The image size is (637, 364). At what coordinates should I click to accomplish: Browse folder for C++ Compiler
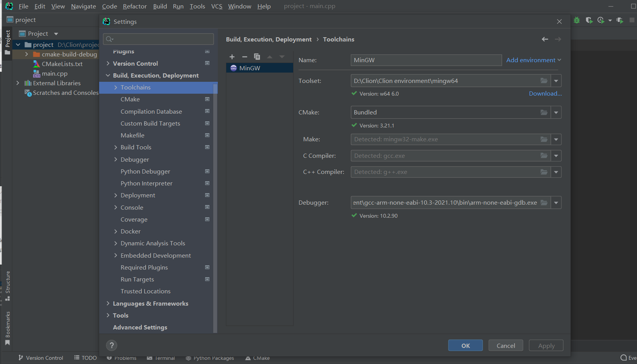[544, 172]
